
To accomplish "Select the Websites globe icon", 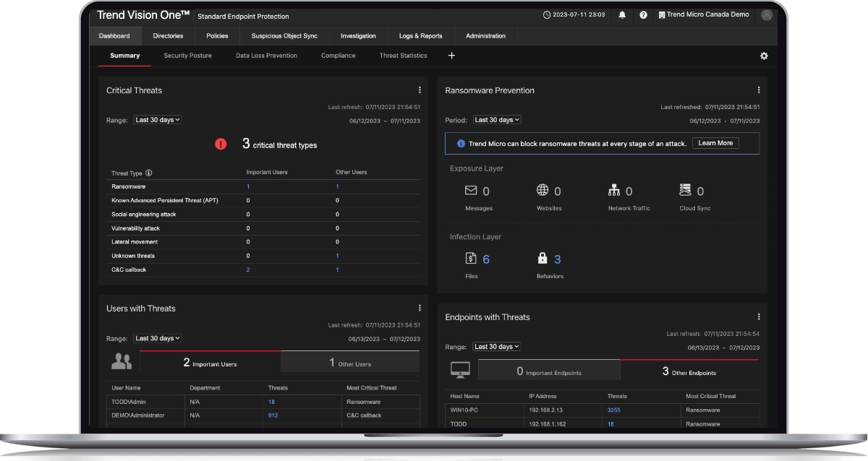I will coord(541,190).
